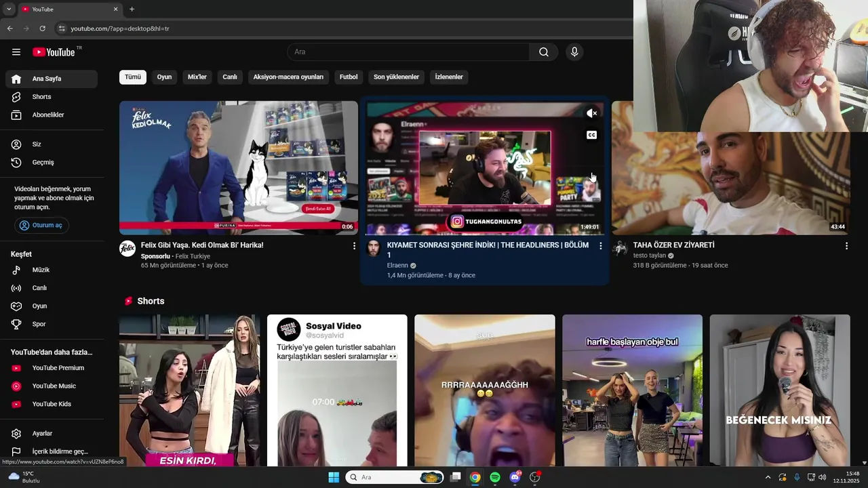Screen dimensions: 868x488
Task: Show hidden system tray icons
Action: [x=768, y=477]
